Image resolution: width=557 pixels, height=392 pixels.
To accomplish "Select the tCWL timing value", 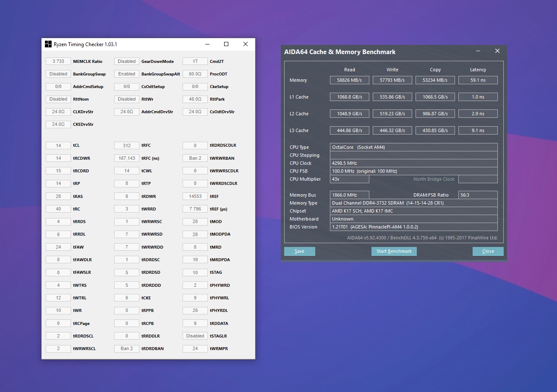I will coord(127,171).
